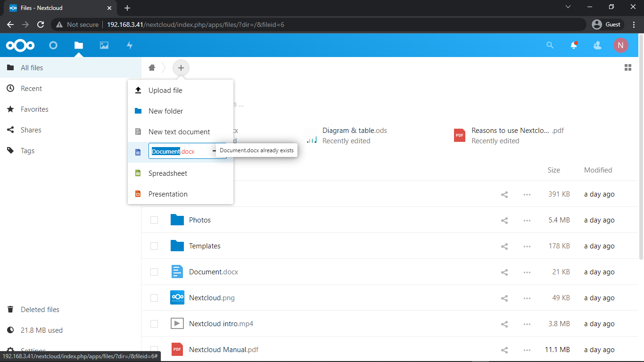644x362 pixels.
Task: Open Recent in sidebar
Action: click(71, 89)
